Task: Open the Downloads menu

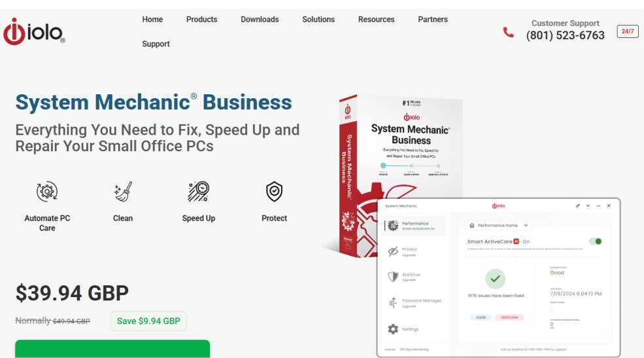Action: [x=260, y=20]
